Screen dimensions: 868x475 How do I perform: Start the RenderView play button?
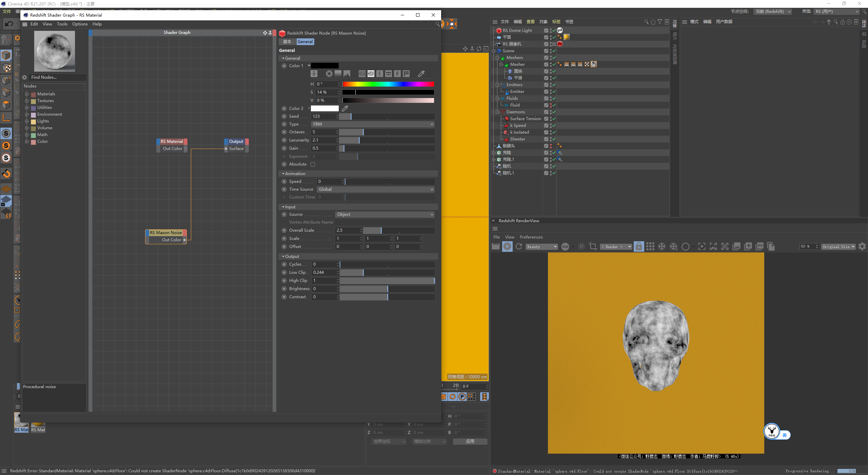point(507,246)
